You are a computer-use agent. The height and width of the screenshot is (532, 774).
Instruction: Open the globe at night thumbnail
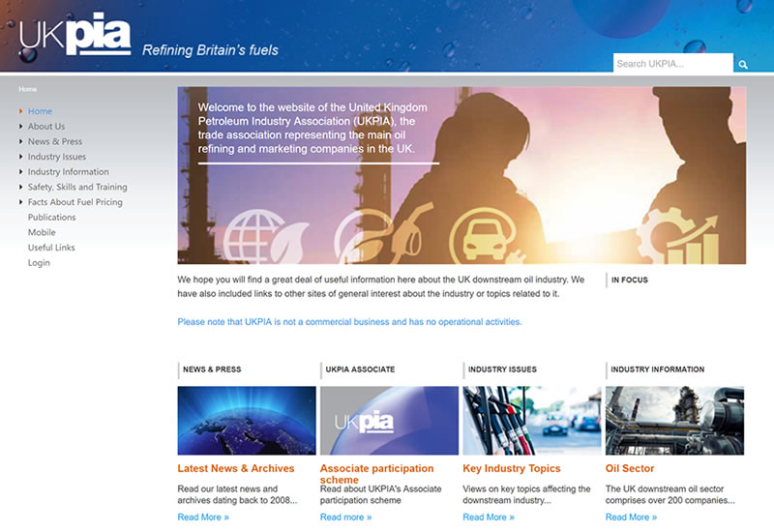pos(247,421)
